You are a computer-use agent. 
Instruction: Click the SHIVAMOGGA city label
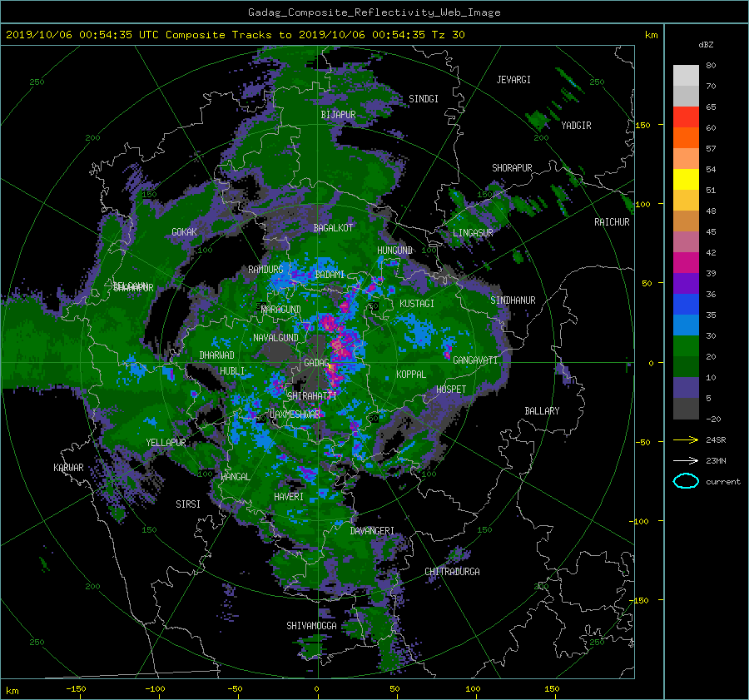311,625
